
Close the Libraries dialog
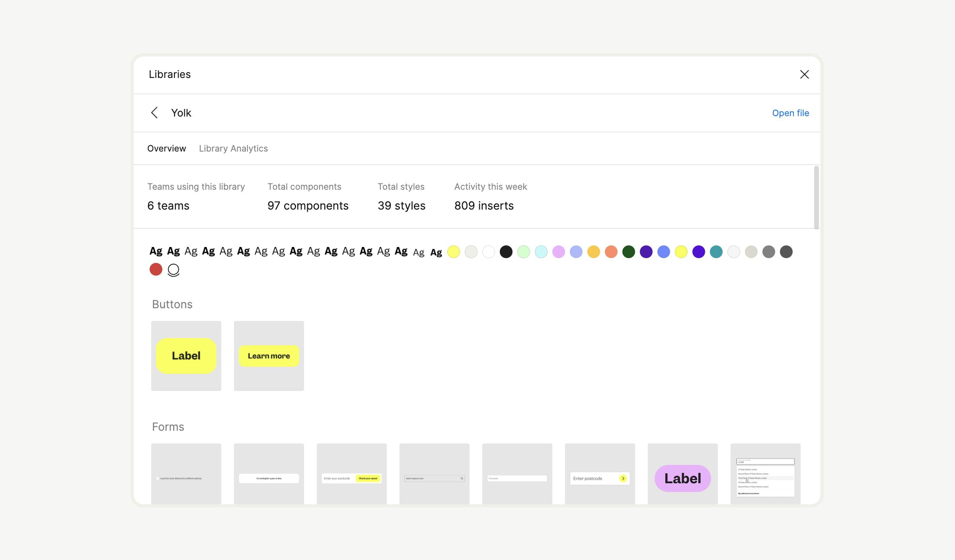(804, 74)
